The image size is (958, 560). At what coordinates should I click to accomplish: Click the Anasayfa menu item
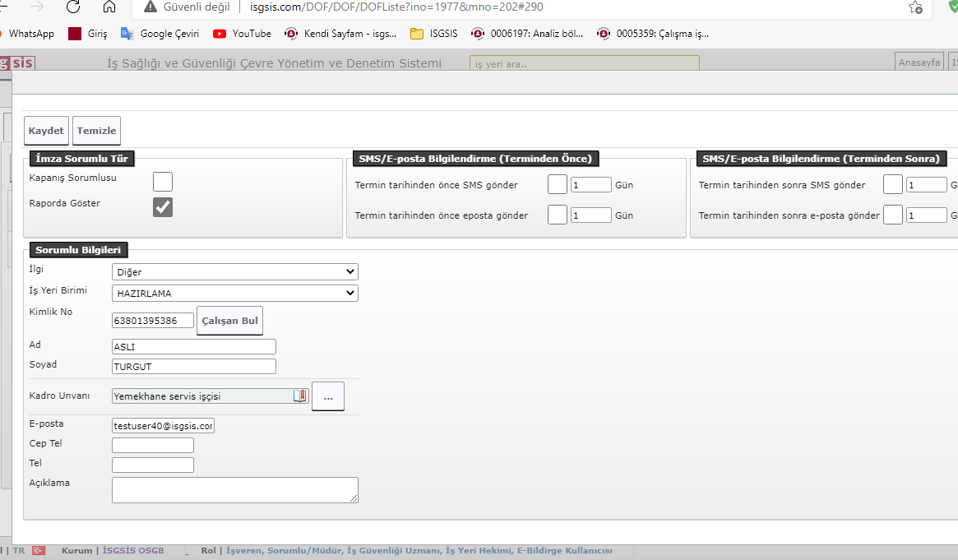click(x=919, y=62)
